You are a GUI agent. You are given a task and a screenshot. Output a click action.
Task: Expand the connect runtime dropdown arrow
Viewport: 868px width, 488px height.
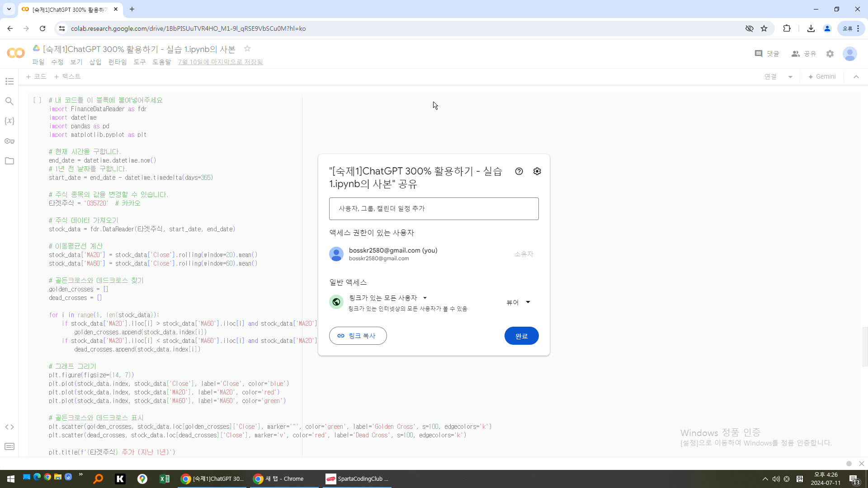790,77
